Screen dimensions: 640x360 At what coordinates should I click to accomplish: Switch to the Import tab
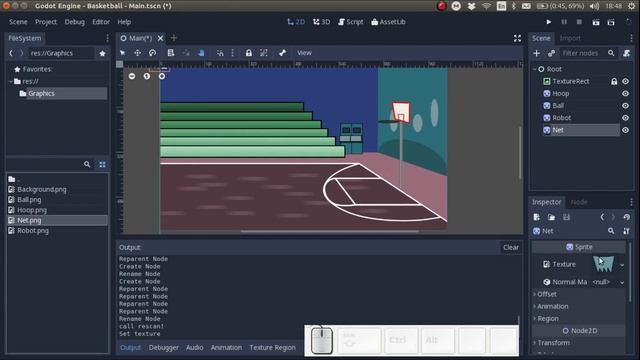pos(570,38)
